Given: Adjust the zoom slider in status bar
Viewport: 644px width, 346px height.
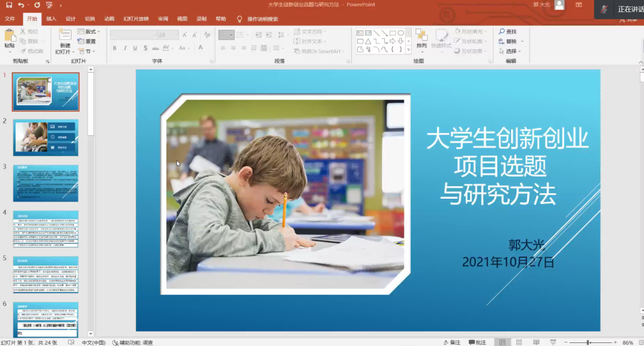Looking at the screenshot, I should 589,342.
